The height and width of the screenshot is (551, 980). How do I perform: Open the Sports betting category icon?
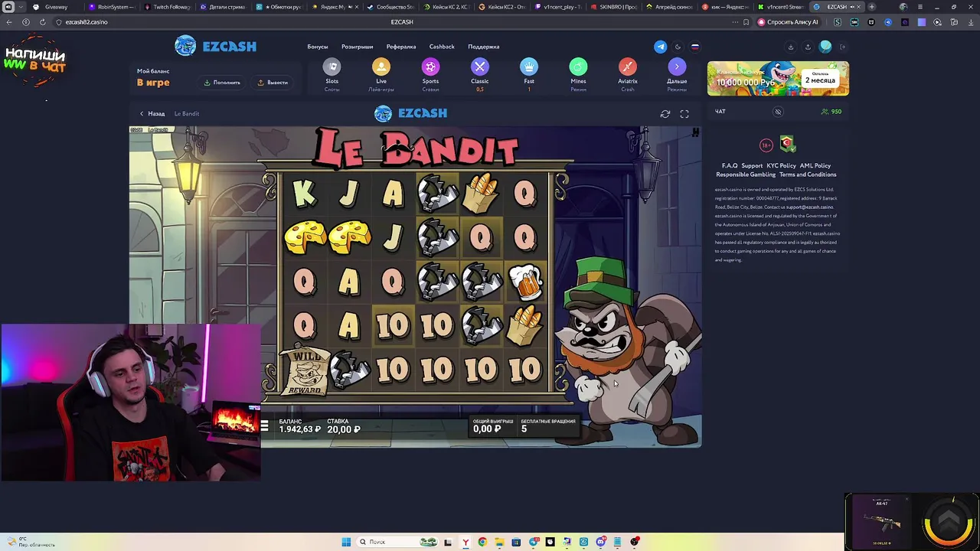[x=430, y=67]
